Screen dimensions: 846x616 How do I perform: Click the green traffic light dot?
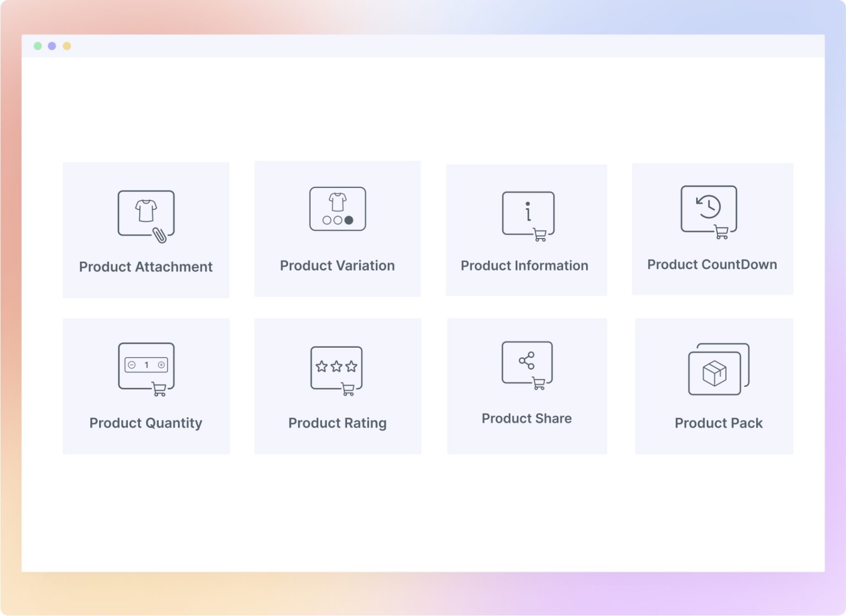[37, 46]
